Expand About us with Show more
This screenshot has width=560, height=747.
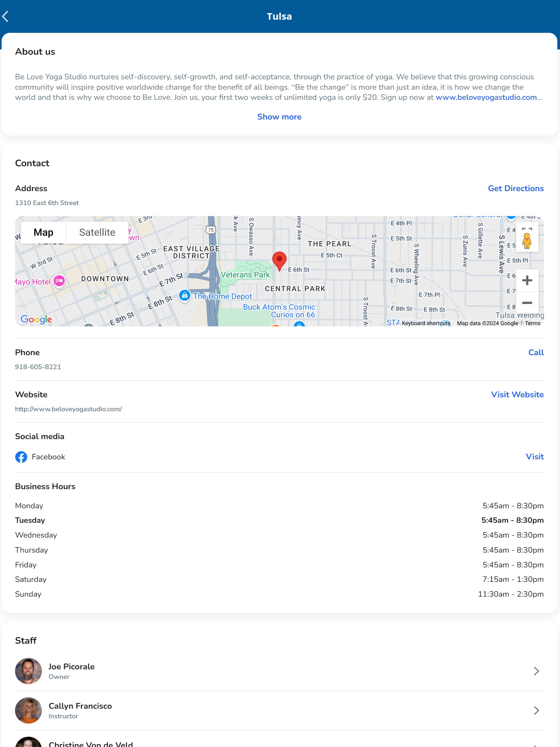[279, 117]
